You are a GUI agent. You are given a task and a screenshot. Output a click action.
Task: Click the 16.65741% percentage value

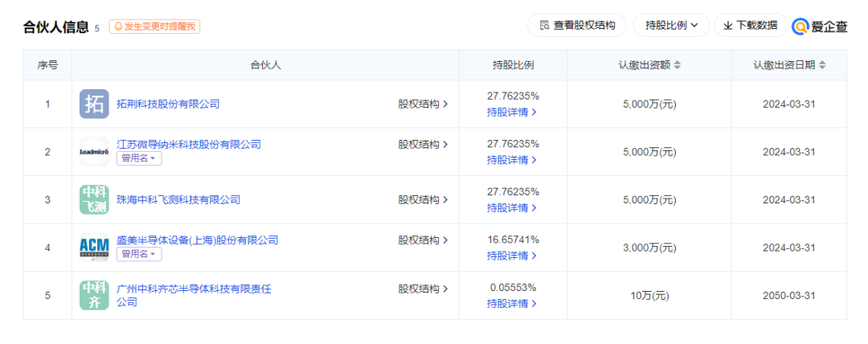pyautogui.click(x=513, y=240)
